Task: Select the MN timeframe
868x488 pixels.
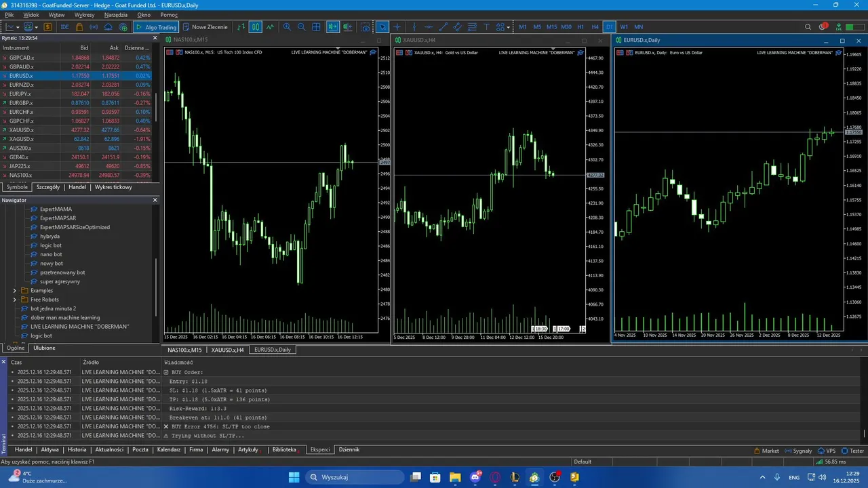Action: point(639,27)
